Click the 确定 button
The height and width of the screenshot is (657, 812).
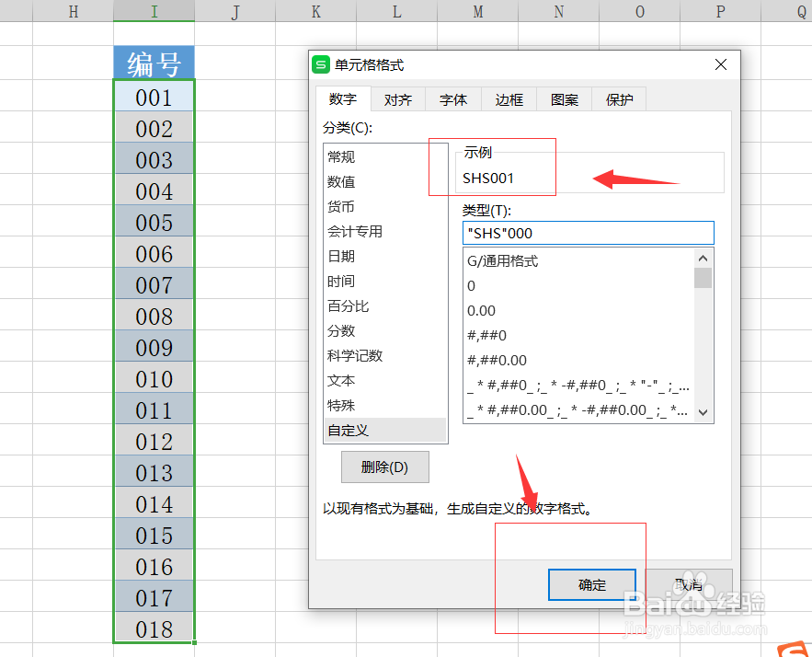click(591, 585)
